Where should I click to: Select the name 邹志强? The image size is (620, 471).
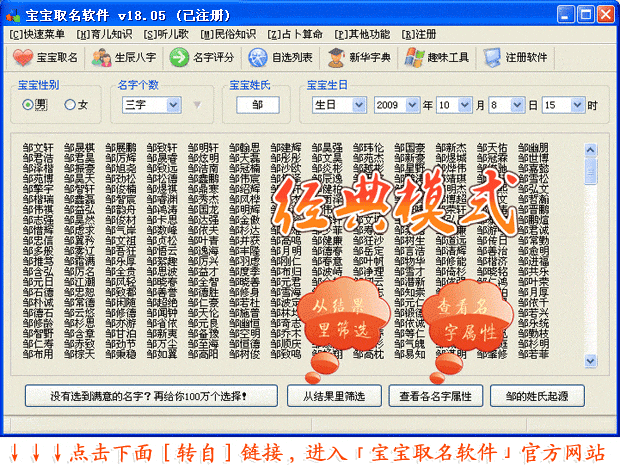(x=38, y=220)
